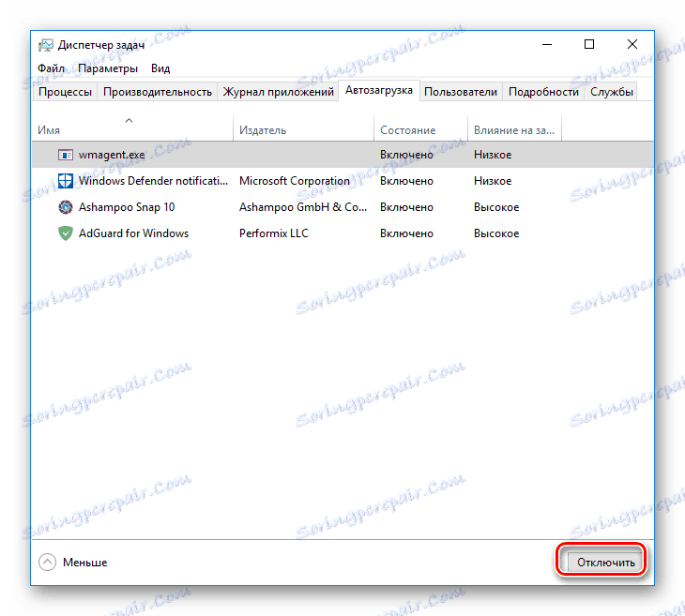Click Включено status in the Windows Defender row
The height and width of the screenshot is (616, 685).
pos(406,181)
